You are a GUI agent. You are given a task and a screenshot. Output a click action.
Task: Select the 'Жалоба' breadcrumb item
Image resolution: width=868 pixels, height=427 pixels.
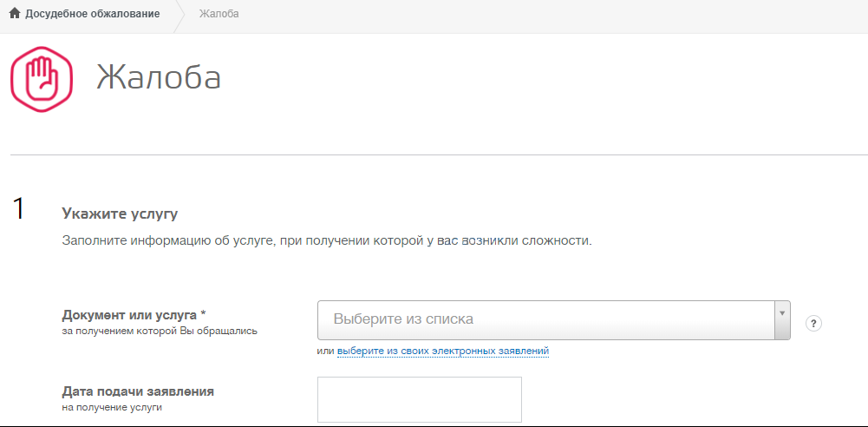[x=219, y=15]
